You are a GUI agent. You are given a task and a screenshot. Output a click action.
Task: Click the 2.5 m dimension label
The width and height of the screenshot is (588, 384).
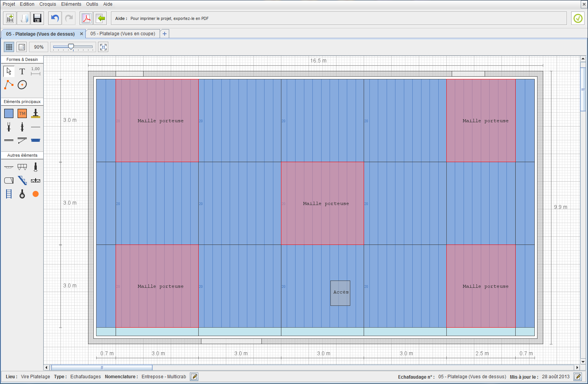click(x=482, y=353)
